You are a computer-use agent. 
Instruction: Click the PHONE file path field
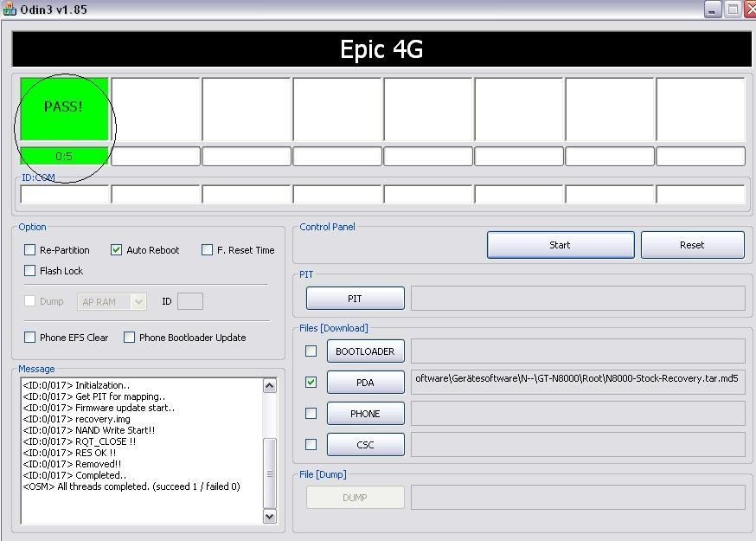[x=578, y=414]
